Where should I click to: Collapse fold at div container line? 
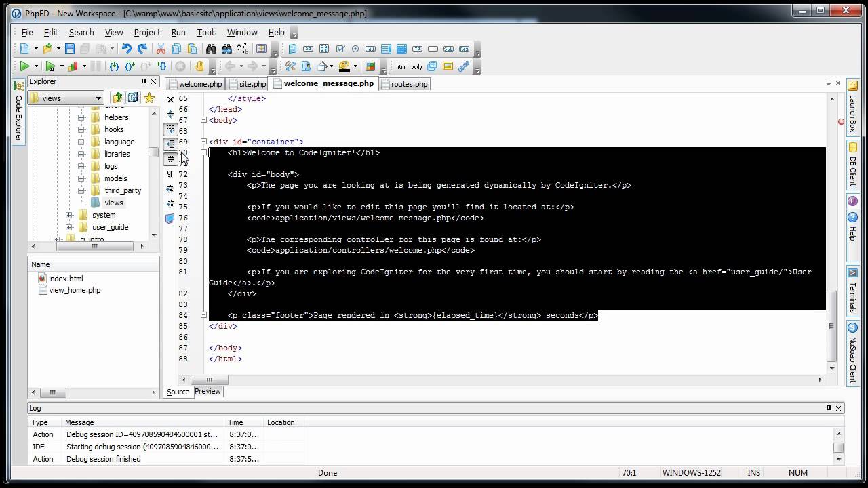coord(203,142)
